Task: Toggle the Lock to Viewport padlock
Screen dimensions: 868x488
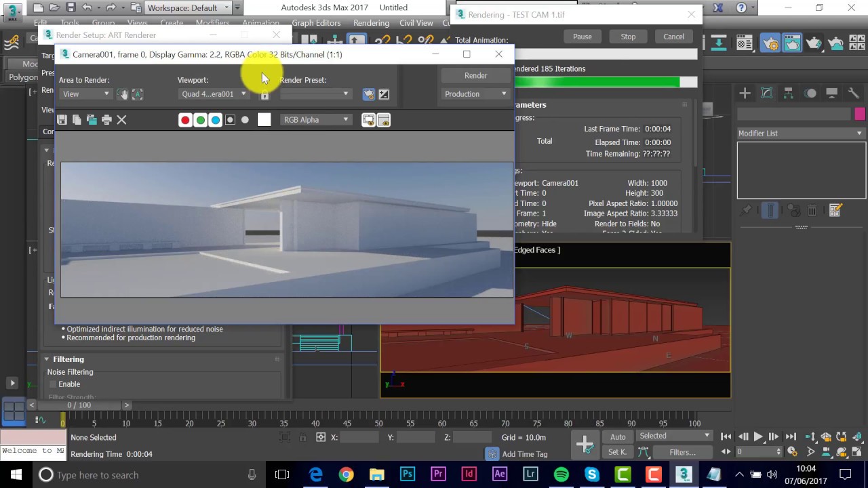Action: point(264,95)
